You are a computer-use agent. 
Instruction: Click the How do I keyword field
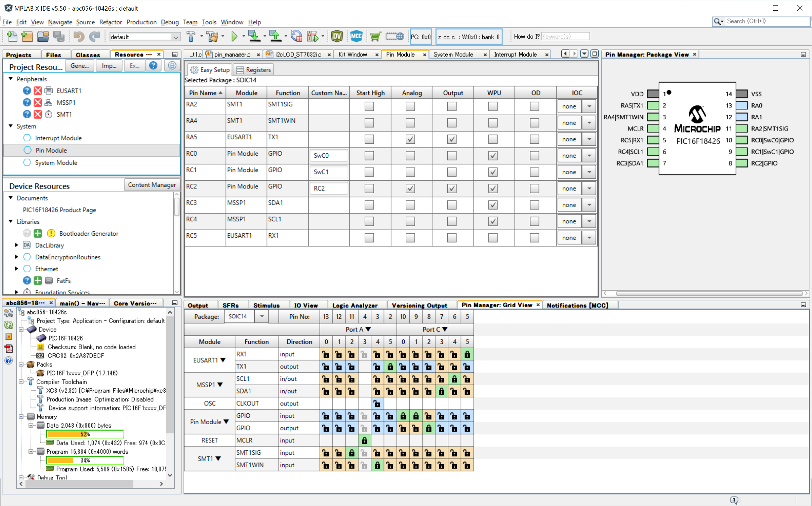pyautogui.click(x=565, y=37)
